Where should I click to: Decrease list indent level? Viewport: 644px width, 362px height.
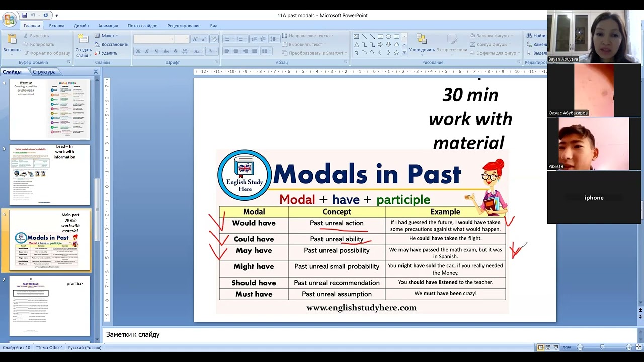254,39
